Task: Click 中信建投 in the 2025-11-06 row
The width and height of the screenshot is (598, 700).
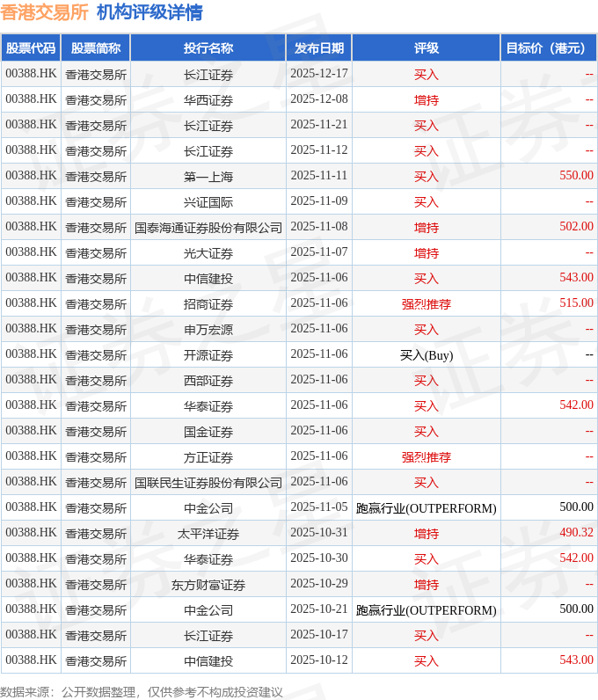Action: (208, 278)
